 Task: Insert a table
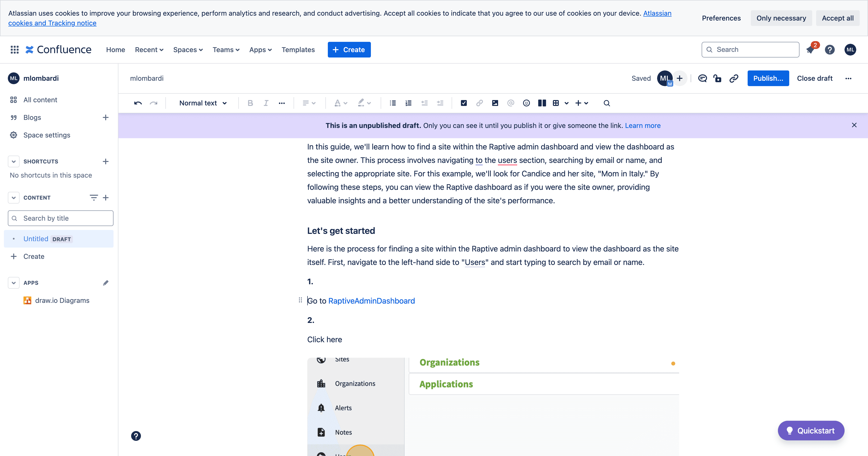click(x=556, y=103)
